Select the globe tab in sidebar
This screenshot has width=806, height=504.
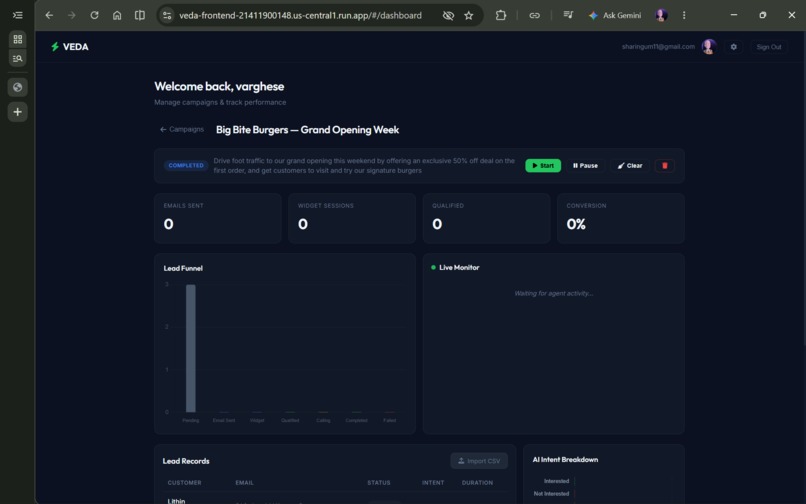click(x=17, y=87)
